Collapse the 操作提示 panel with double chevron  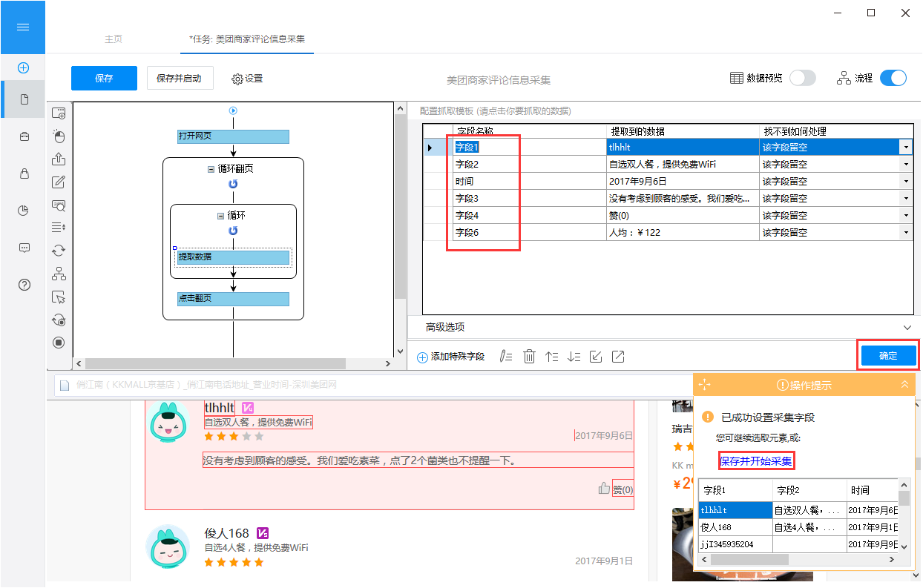tap(904, 384)
